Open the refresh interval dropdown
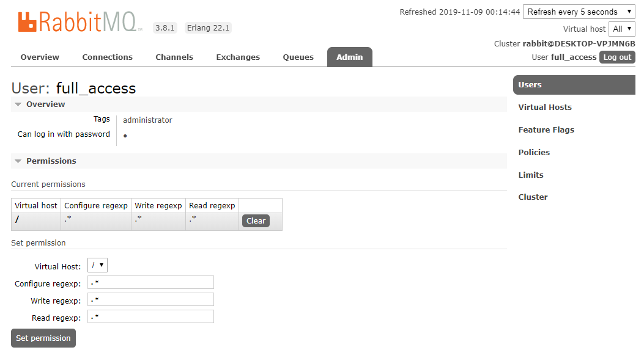 pos(579,12)
